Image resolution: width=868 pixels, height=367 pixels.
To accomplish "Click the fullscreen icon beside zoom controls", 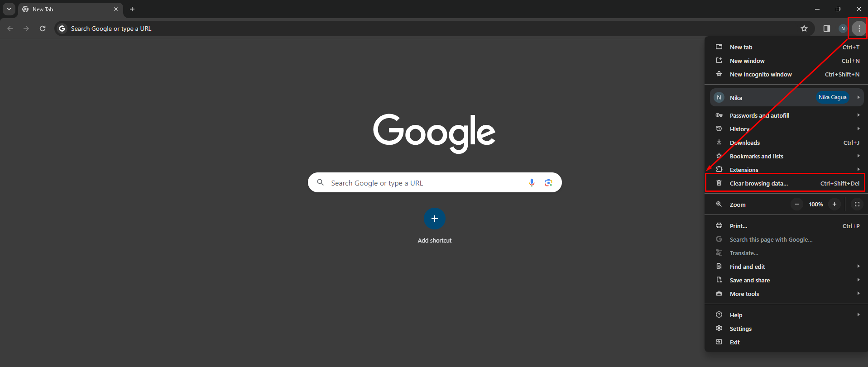I will click(x=857, y=204).
